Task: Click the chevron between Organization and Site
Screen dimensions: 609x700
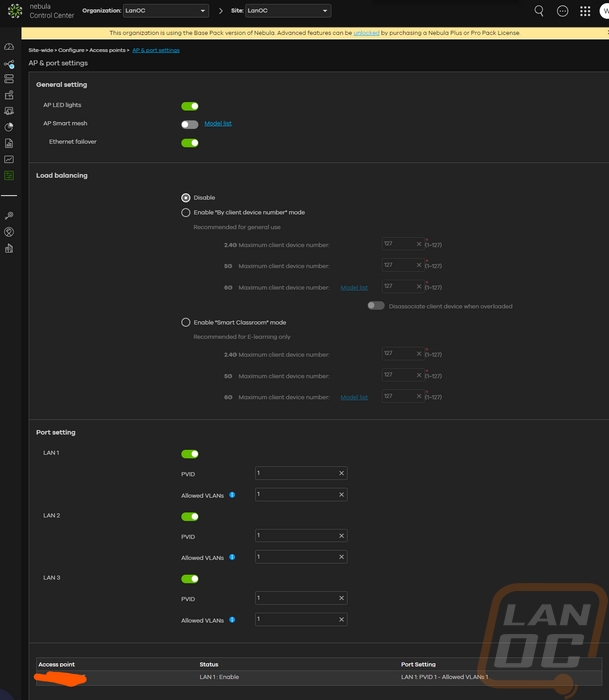Action: pyautogui.click(x=221, y=11)
